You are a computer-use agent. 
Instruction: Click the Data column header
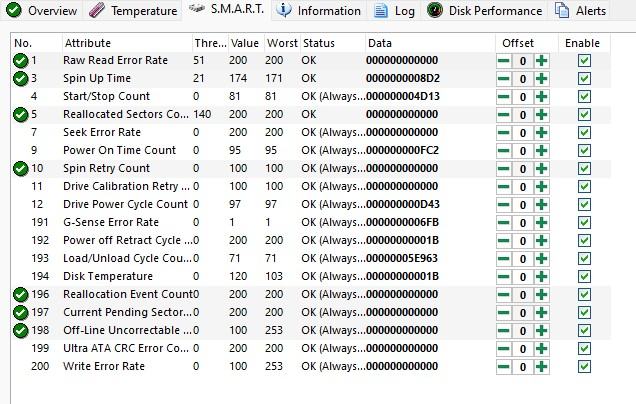430,43
